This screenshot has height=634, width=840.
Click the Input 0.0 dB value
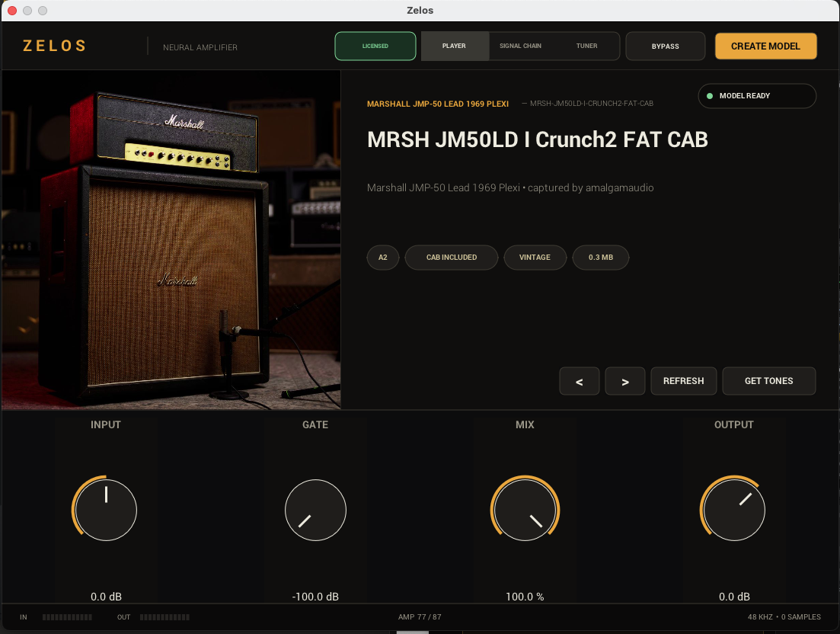click(x=106, y=597)
